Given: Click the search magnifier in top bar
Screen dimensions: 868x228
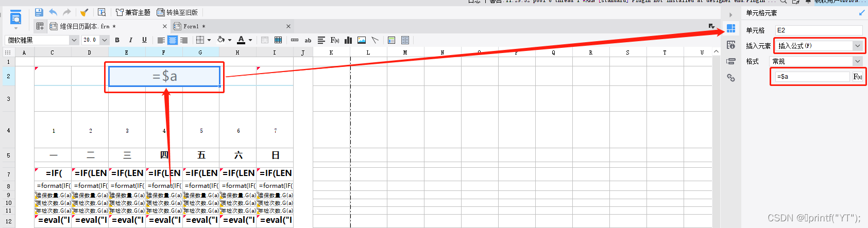Looking at the screenshot, I should click(783, 2).
